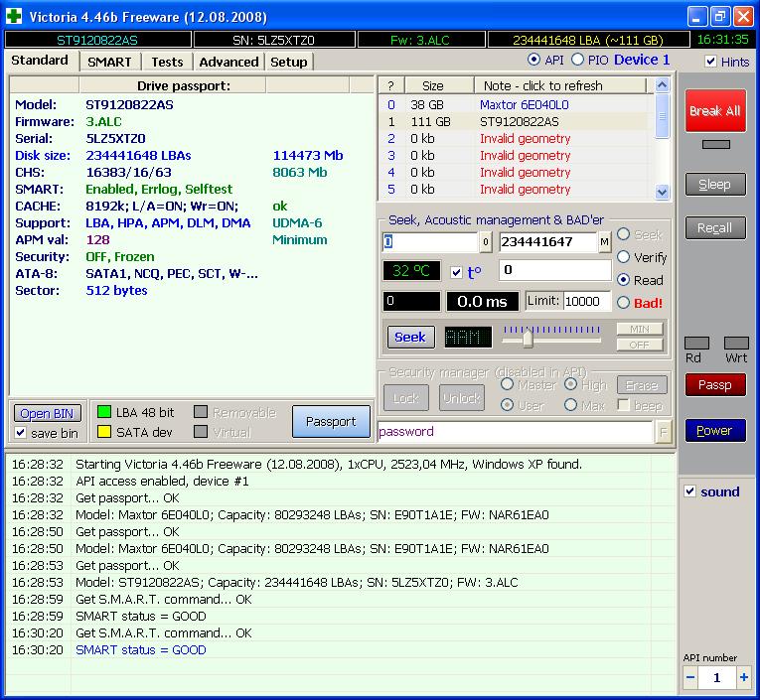Click the acoustic management slider
This screenshot has width=760, height=700.
pyautogui.click(x=529, y=339)
